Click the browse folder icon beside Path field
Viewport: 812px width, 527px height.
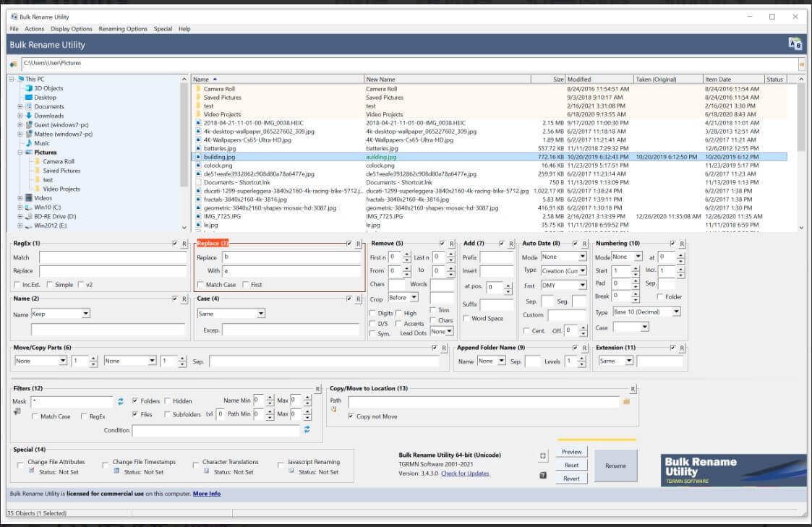627,401
